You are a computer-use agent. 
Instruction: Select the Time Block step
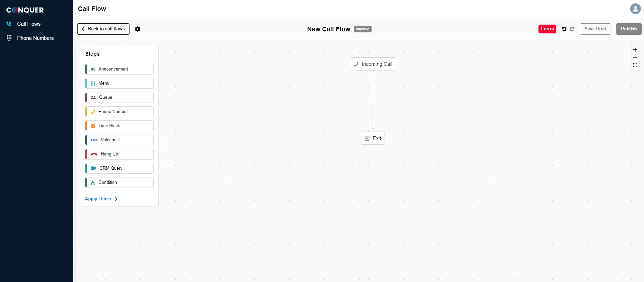[x=119, y=126]
